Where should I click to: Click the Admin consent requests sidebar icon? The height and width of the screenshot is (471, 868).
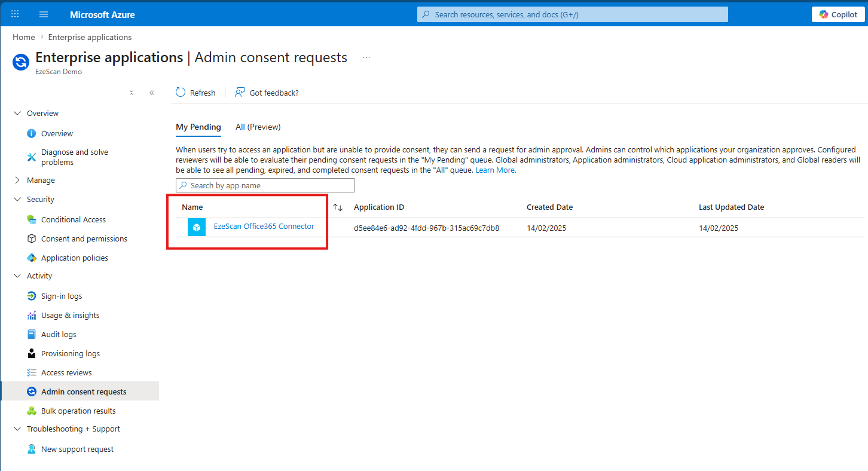(x=32, y=392)
